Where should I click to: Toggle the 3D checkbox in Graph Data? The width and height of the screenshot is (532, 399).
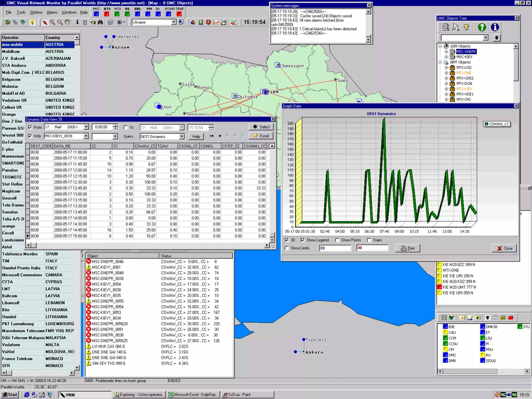(287, 240)
